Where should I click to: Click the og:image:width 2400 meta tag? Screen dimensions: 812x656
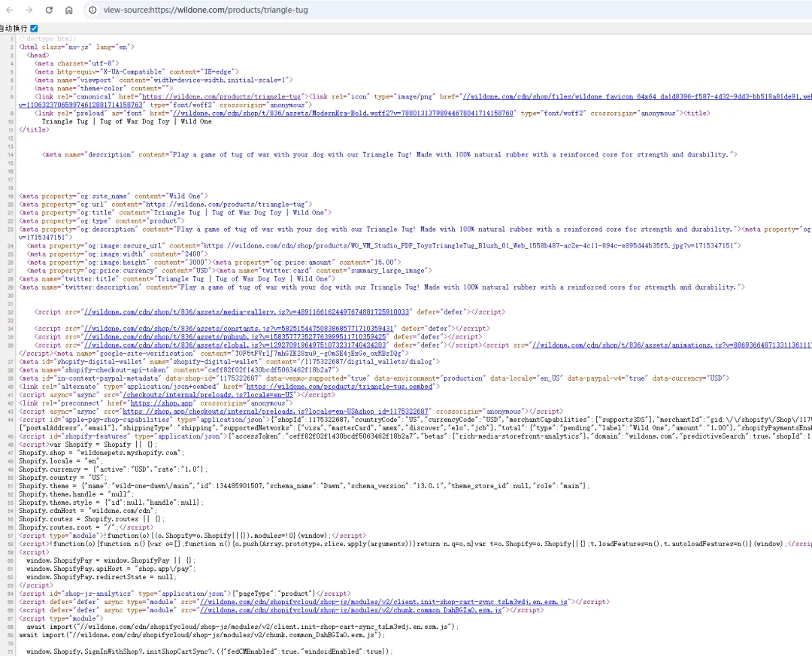tap(117, 254)
